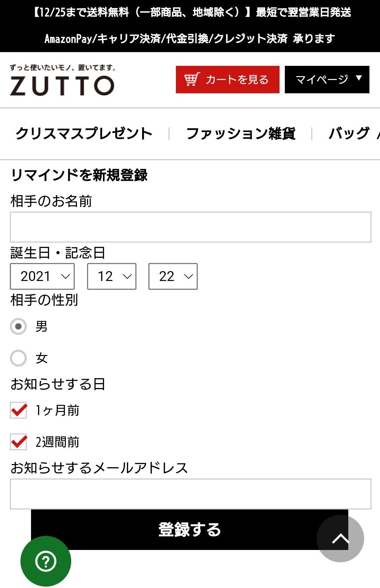Expand the マイページ dropdown menu
Image resolution: width=380 pixels, height=588 pixels.
pos(327,80)
